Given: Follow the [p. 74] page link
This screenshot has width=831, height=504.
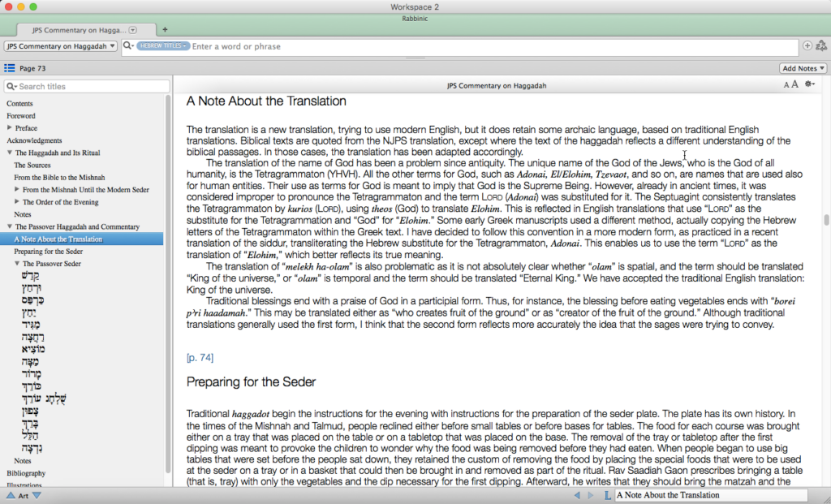Looking at the screenshot, I should [200, 358].
